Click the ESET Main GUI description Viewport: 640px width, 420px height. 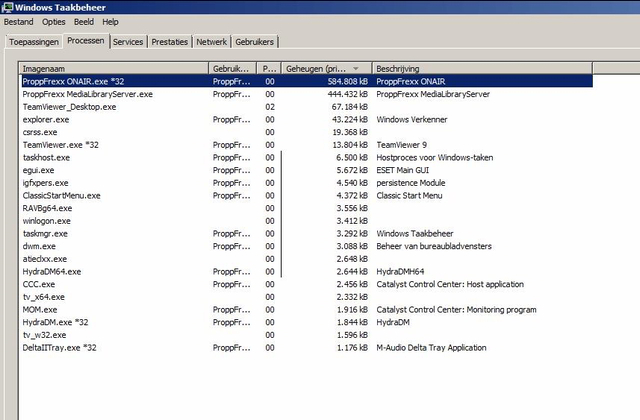[402, 170]
